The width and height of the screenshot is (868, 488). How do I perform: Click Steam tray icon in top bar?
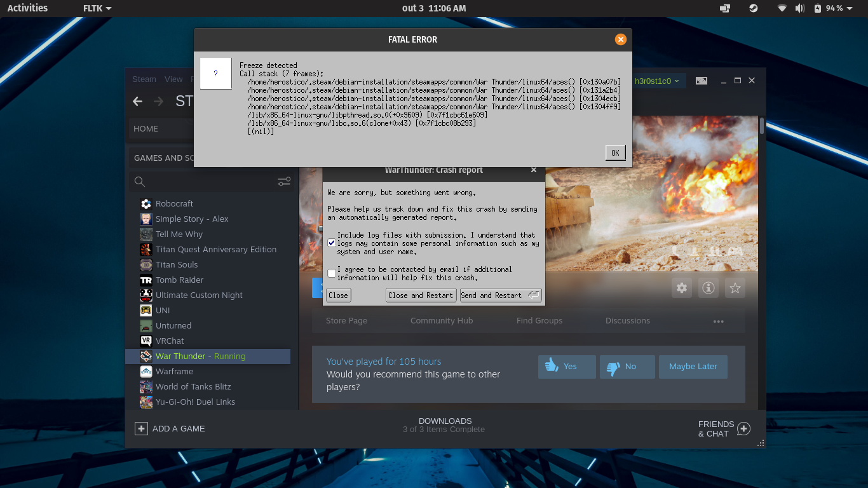pos(753,8)
